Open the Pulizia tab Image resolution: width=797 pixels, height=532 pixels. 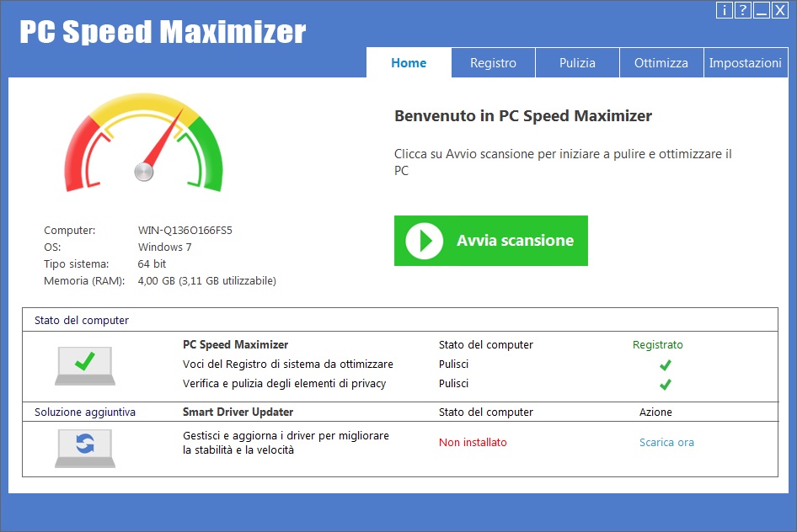coord(577,63)
